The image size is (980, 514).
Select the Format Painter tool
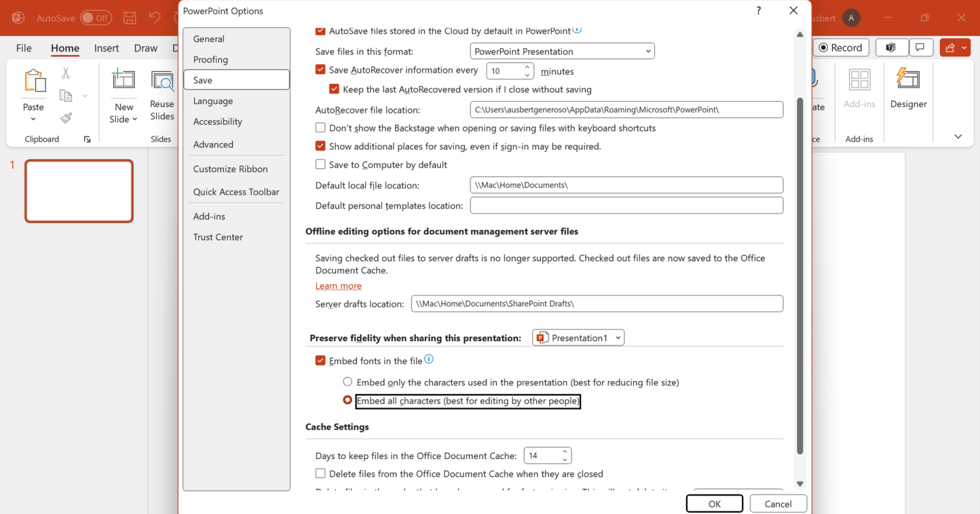click(x=64, y=117)
